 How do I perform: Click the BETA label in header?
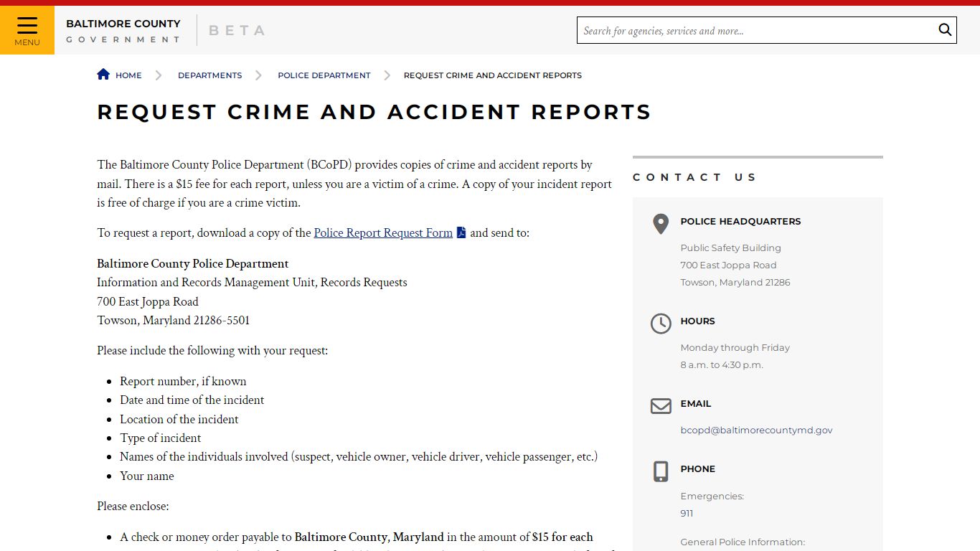237,30
